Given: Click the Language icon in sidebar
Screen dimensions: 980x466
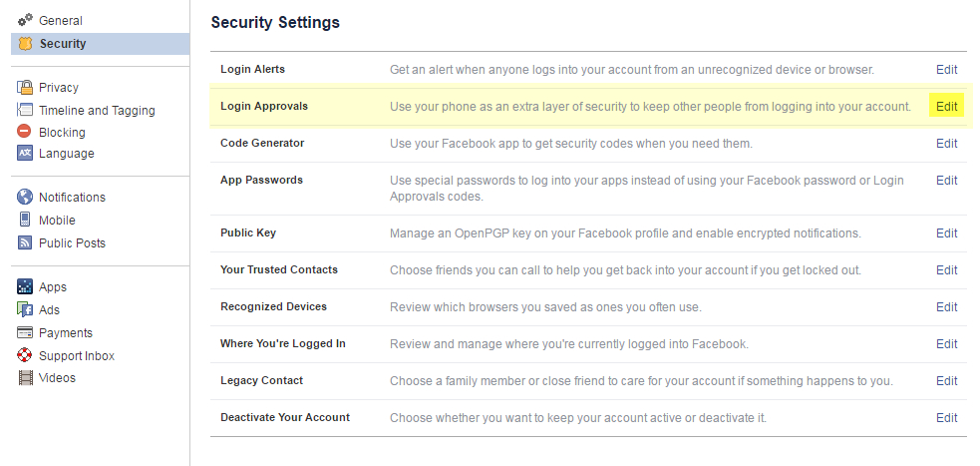Looking at the screenshot, I should tap(25, 154).
